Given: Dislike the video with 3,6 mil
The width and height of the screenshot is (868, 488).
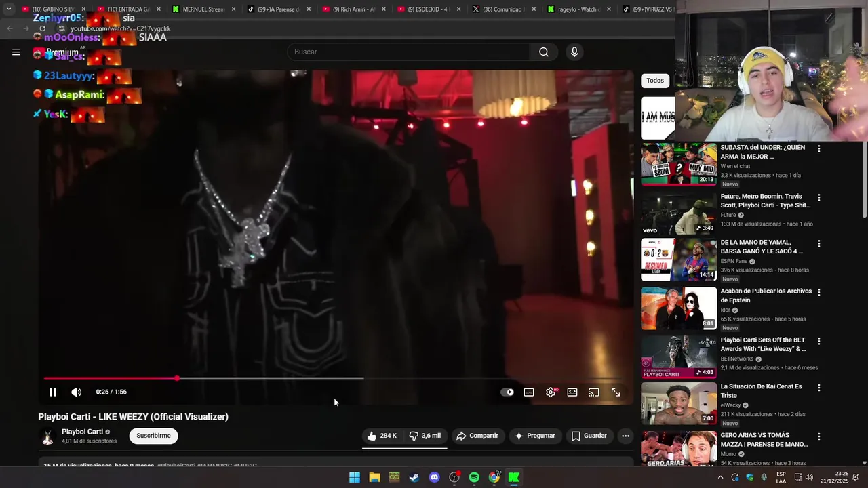Looking at the screenshot, I should point(425,436).
